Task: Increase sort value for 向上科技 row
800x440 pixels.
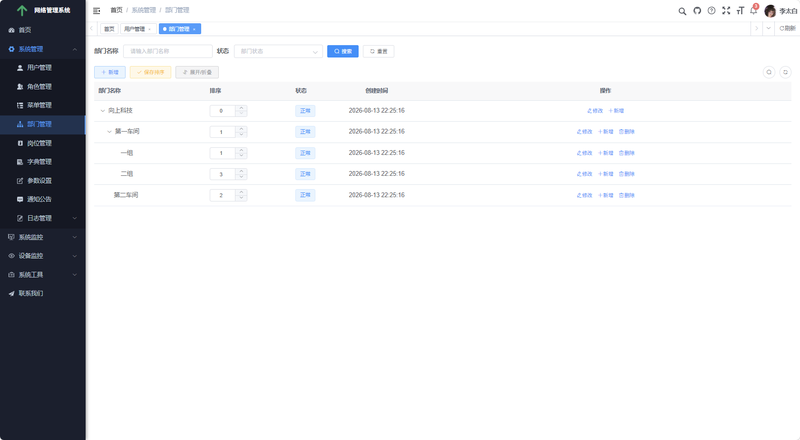Action: pyautogui.click(x=241, y=108)
